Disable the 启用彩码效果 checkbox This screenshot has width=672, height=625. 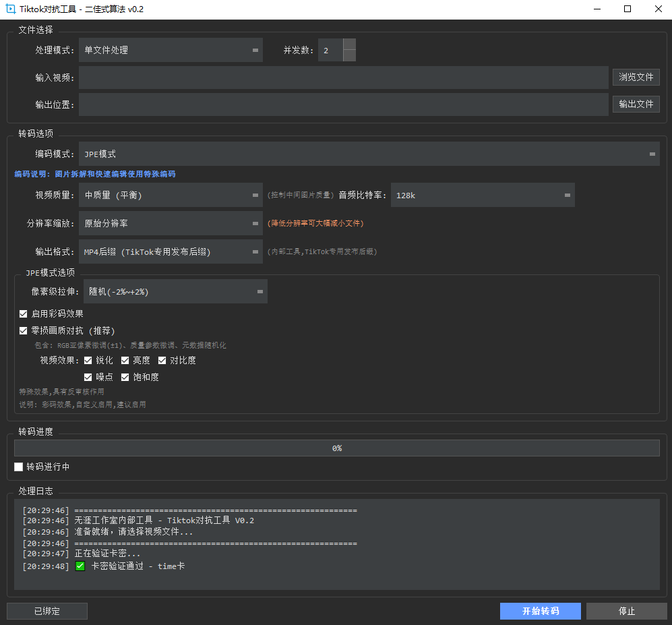24,314
